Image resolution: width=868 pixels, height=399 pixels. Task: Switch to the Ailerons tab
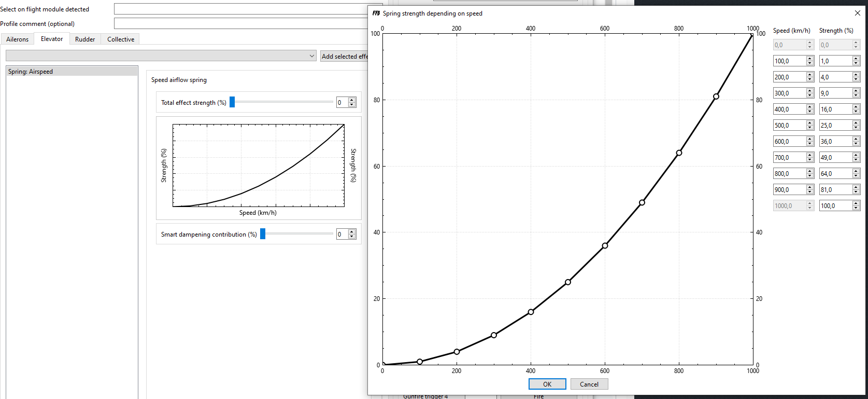pyautogui.click(x=18, y=39)
